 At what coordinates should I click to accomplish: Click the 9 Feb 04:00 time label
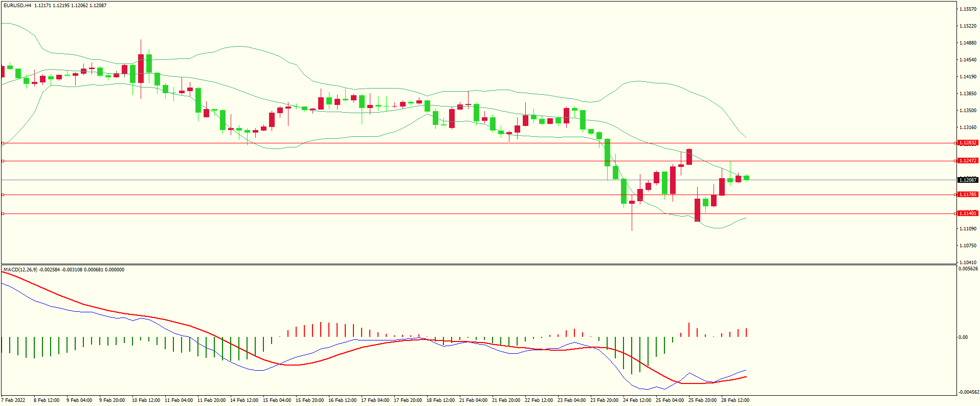[79, 400]
